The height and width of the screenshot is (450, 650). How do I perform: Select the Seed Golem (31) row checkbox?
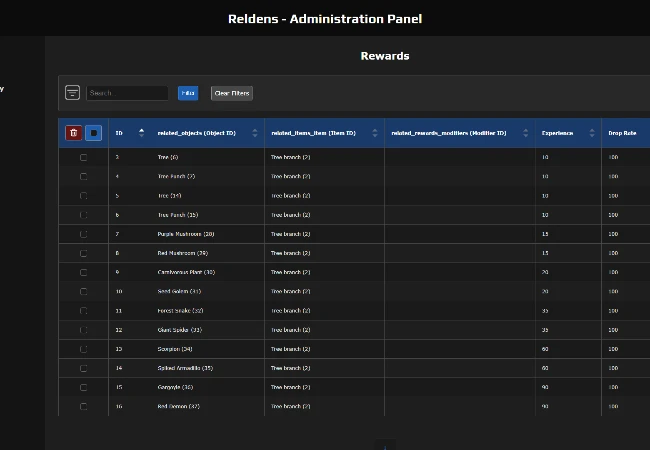(x=83, y=291)
